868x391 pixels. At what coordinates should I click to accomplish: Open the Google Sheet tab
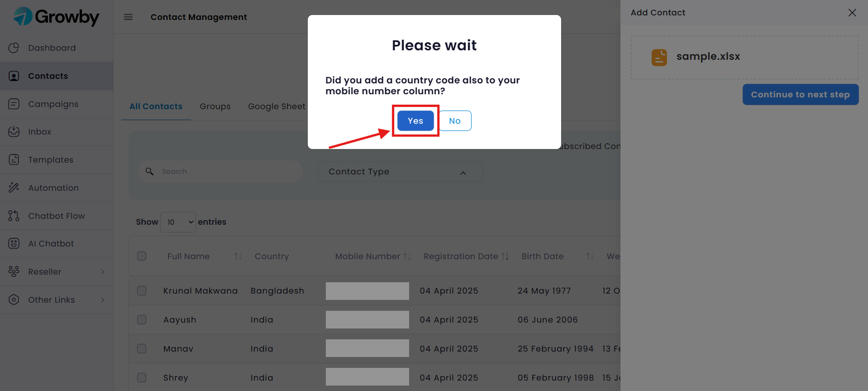click(x=277, y=106)
